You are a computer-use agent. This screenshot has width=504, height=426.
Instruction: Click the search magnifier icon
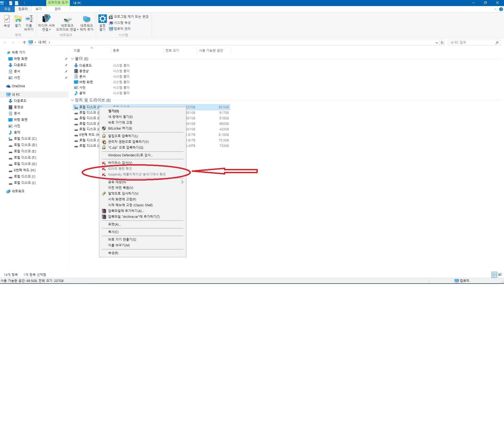[x=497, y=43]
